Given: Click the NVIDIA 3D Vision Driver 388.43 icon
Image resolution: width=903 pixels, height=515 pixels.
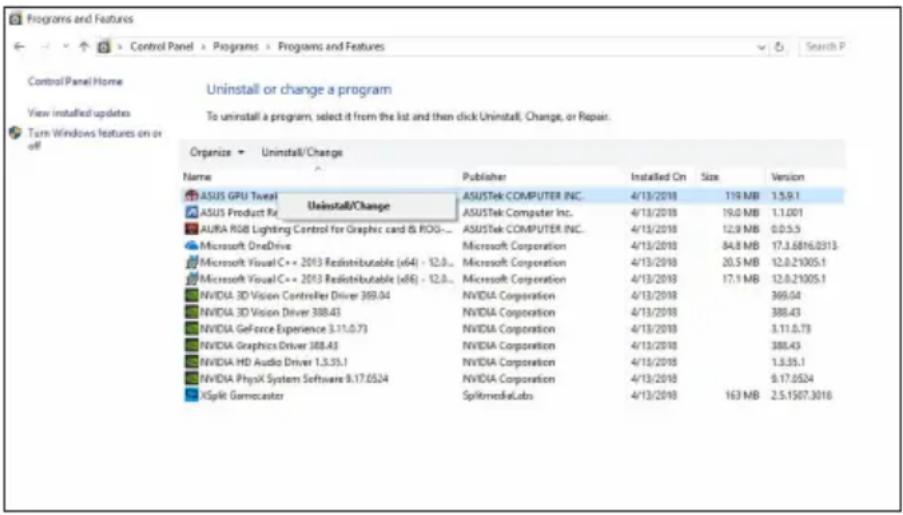Looking at the screenshot, I should coord(191,312).
